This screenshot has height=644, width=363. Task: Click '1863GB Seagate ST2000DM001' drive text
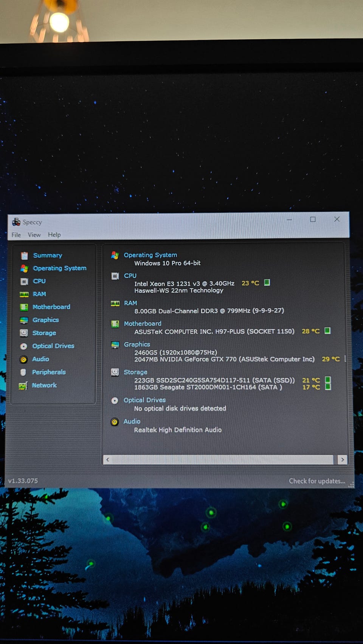(x=208, y=387)
